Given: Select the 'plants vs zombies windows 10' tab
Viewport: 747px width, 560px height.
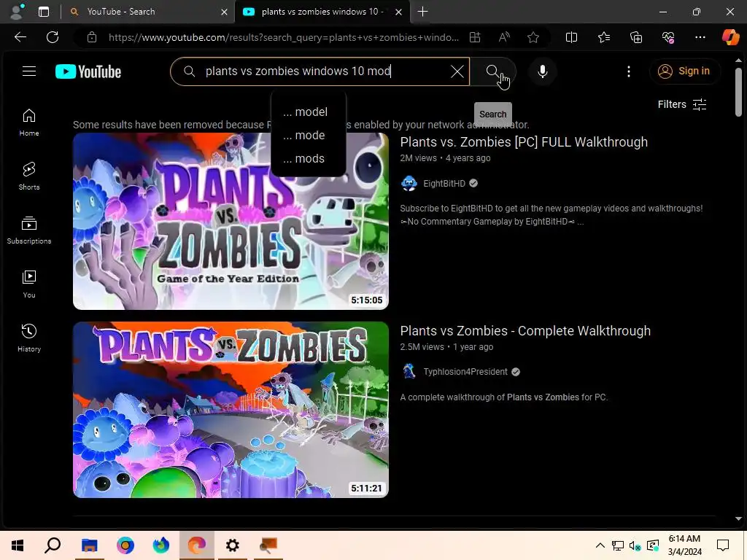Looking at the screenshot, I should [x=322, y=12].
